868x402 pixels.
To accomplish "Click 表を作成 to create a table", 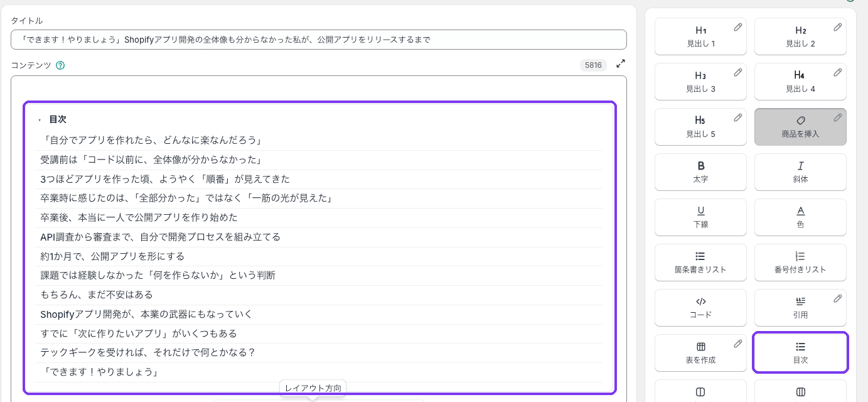I will pos(700,353).
